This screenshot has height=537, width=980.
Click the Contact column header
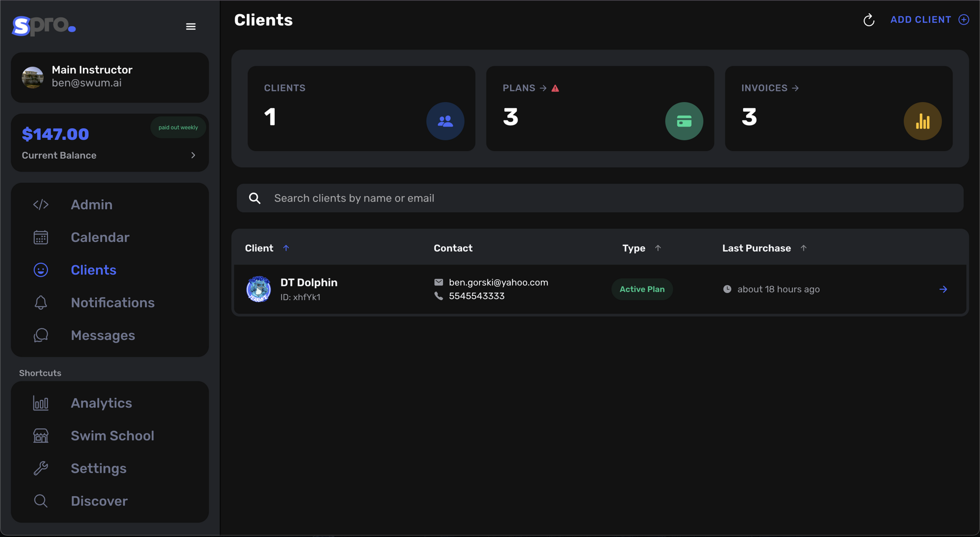pos(453,248)
